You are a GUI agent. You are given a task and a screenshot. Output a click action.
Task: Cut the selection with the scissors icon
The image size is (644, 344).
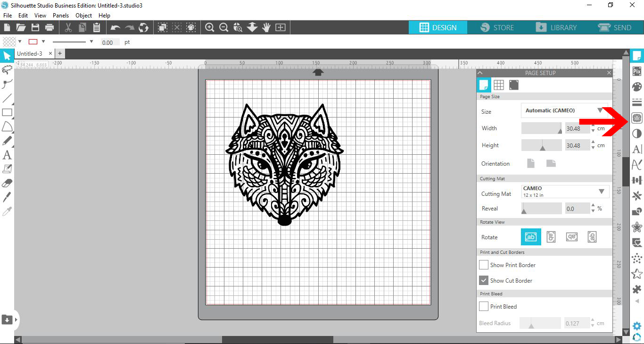[x=68, y=27]
